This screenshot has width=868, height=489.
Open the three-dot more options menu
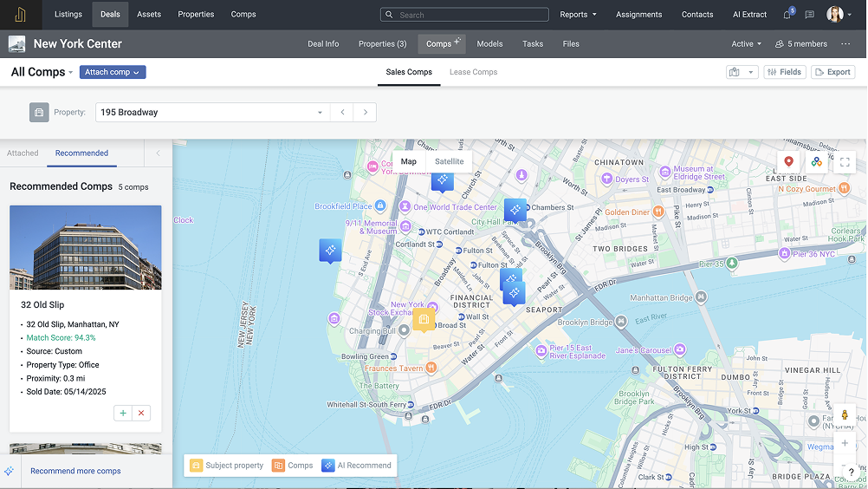[x=845, y=44]
